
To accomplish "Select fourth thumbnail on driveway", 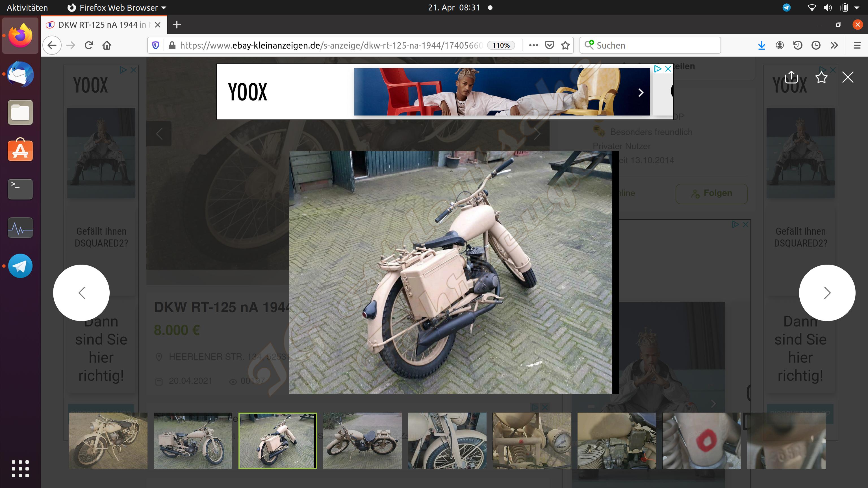I will click(x=362, y=441).
